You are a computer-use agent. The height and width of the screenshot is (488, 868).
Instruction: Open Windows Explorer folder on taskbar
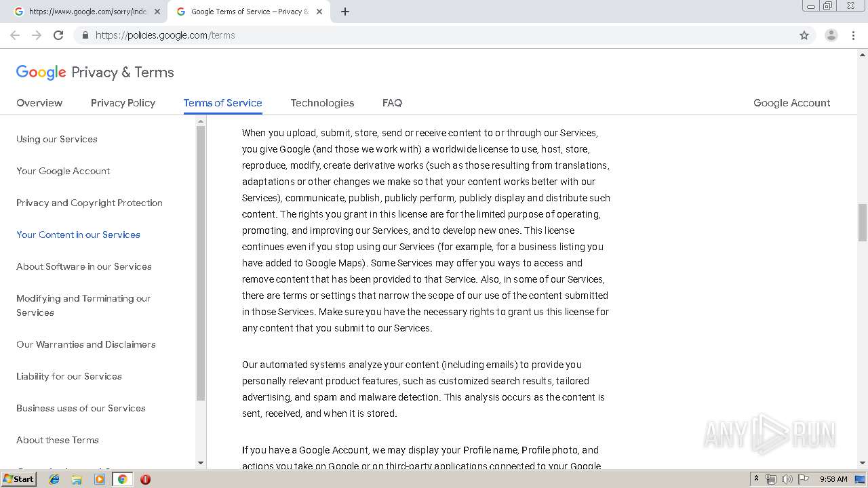click(x=77, y=479)
